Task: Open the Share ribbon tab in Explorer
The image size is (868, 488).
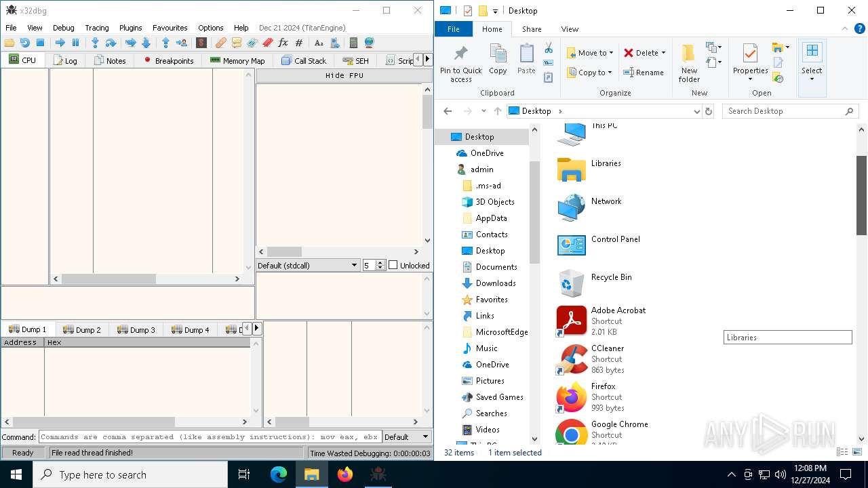Action: click(x=532, y=29)
